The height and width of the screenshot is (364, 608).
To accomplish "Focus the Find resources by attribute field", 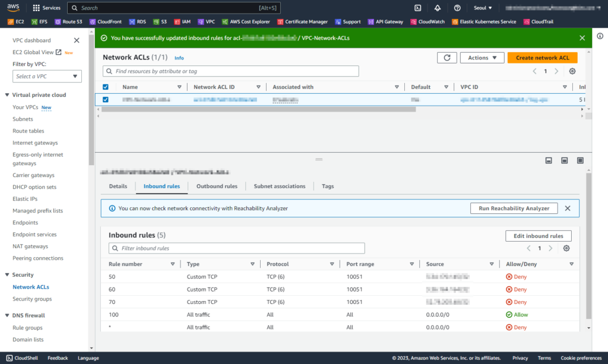I will coord(231,71).
